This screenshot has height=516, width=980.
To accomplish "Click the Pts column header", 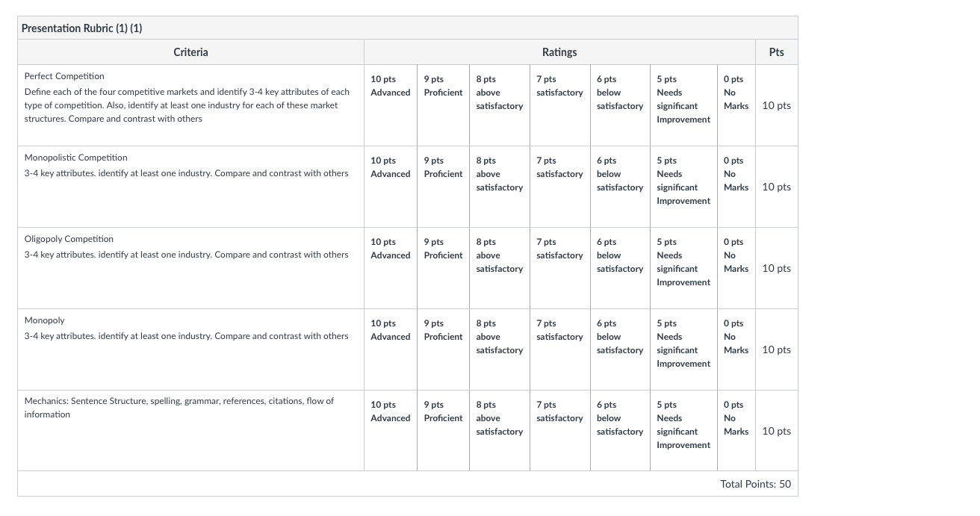I will (777, 52).
